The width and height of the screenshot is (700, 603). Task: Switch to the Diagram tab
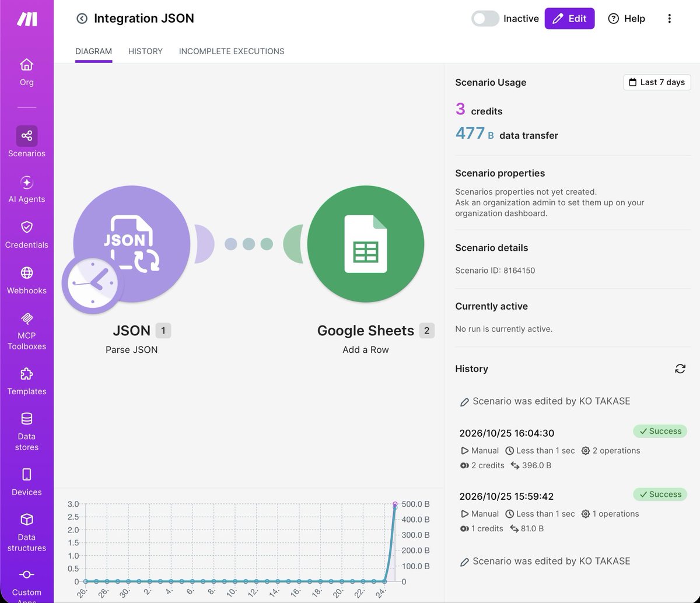point(93,51)
